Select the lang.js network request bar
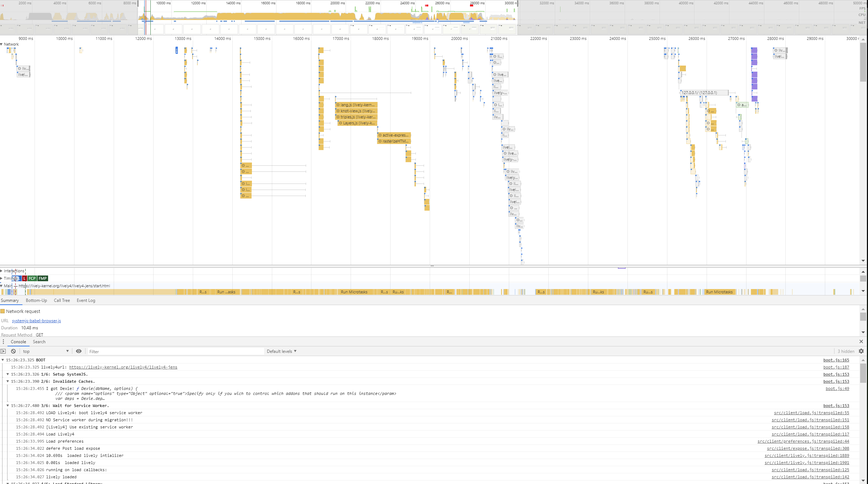This screenshot has width=868, height=484. click(356, 105)
